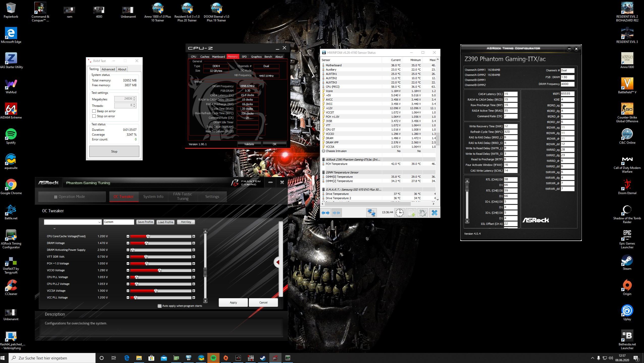
Task: Increase CPU Core/Cache Voltage with plus button
Action: coord(194,236)
